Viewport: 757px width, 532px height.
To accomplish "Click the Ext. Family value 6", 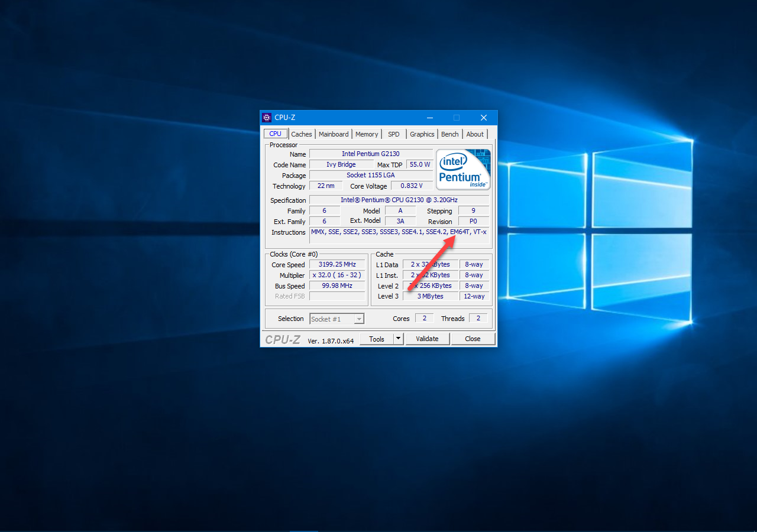I will coord(325,221).
